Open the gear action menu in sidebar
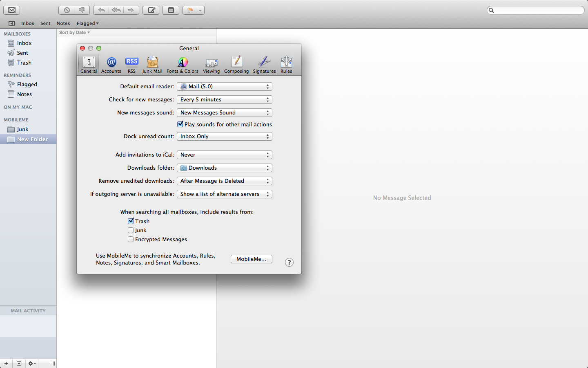Image resolution: width=588 pixels, height=368 pixels. pos(32,364)
